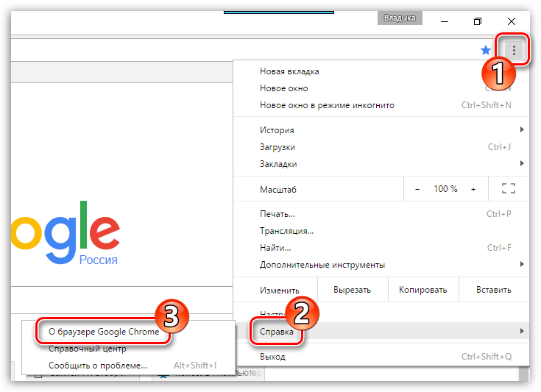This screenshot has height=392, width=541.
Task: Click the Google logo on the page
Action: [66, 232]
